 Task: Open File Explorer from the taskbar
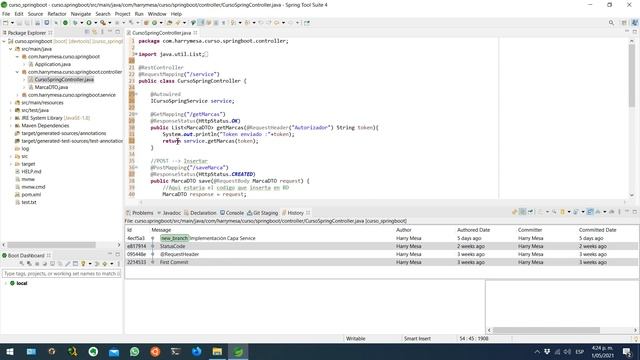[217, 352]
